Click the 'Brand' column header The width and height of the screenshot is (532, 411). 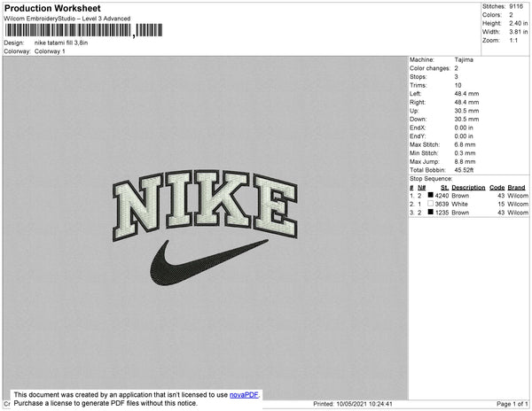(516, 188)
